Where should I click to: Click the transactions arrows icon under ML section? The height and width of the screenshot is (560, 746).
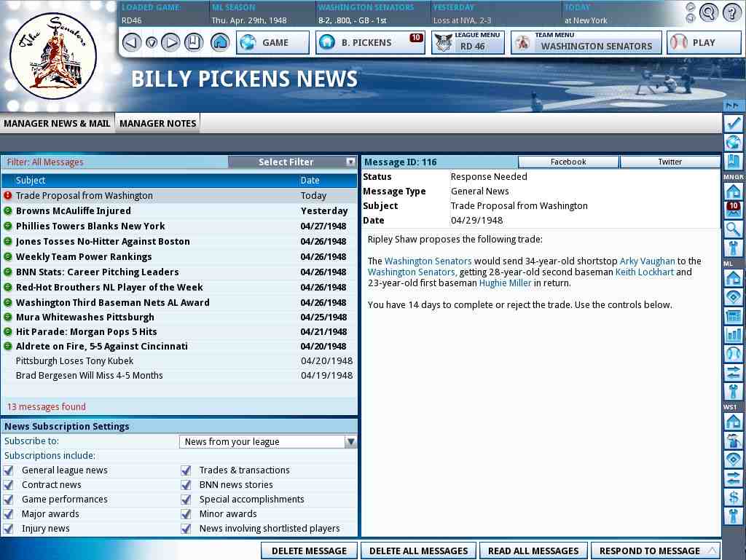tap(733, 373)
